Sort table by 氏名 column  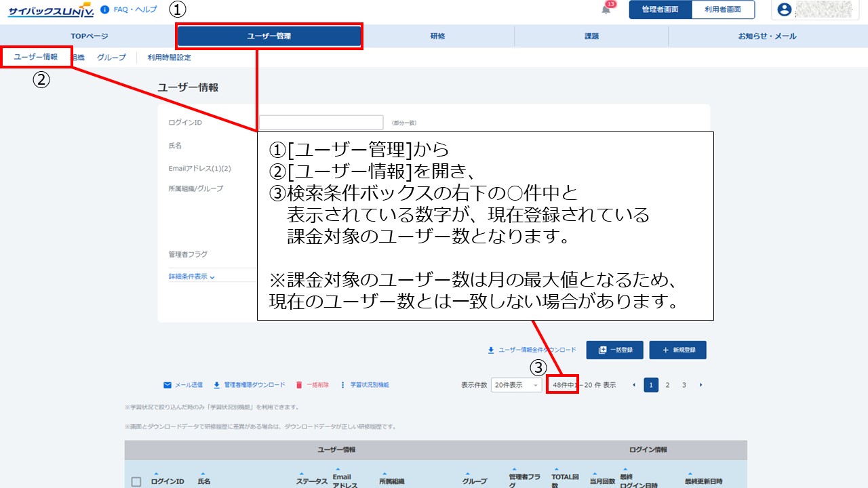point(204,480)
